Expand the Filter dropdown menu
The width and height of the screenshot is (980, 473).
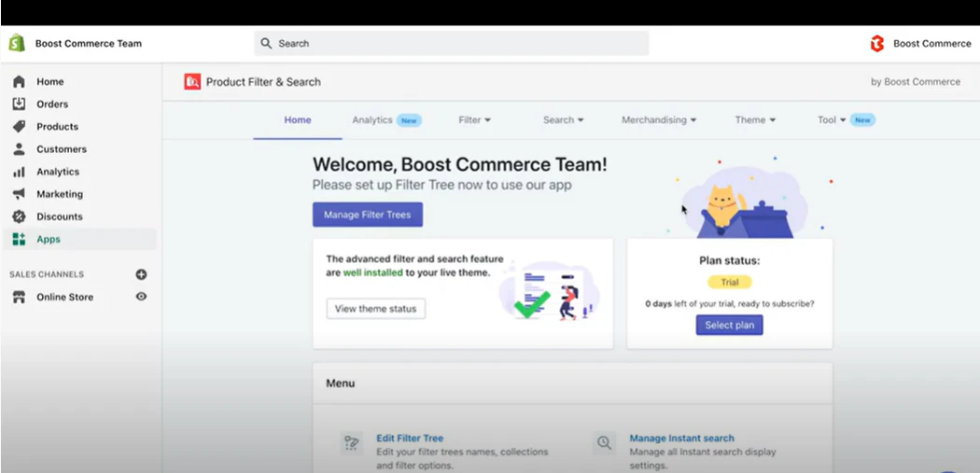pyautogui.click(x=474, y=120)
